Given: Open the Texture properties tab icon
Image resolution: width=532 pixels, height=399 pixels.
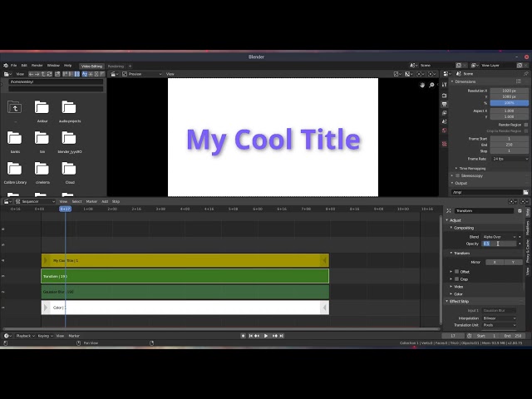Looking at the screenshot, I should (x=444, y=144).
